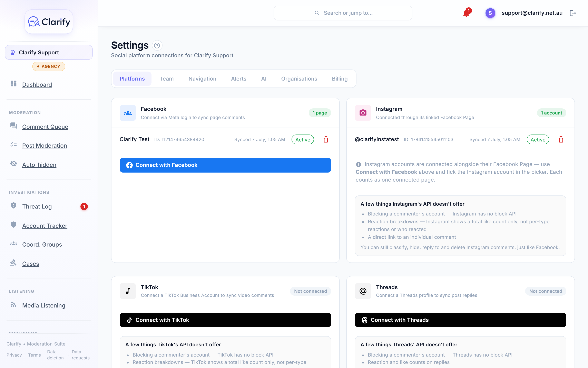Open the Navigation tab
This screenshot has height=368, width=588.
(x=202, y=79)
